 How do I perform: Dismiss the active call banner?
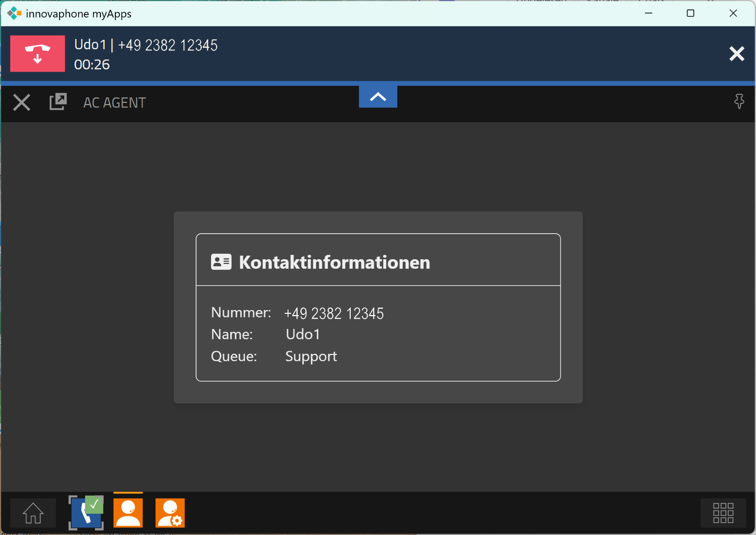pyautogui.click(x=736, y=54)
